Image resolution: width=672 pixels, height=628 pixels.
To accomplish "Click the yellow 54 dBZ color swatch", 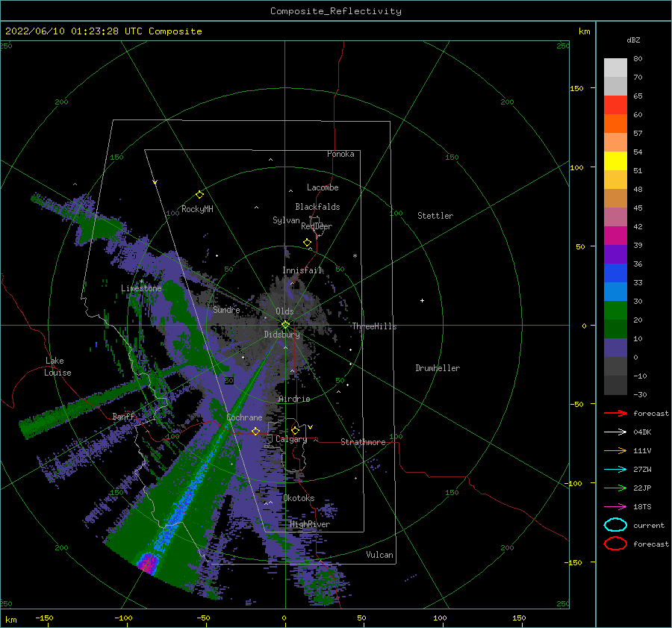I will tap(615, 161).
